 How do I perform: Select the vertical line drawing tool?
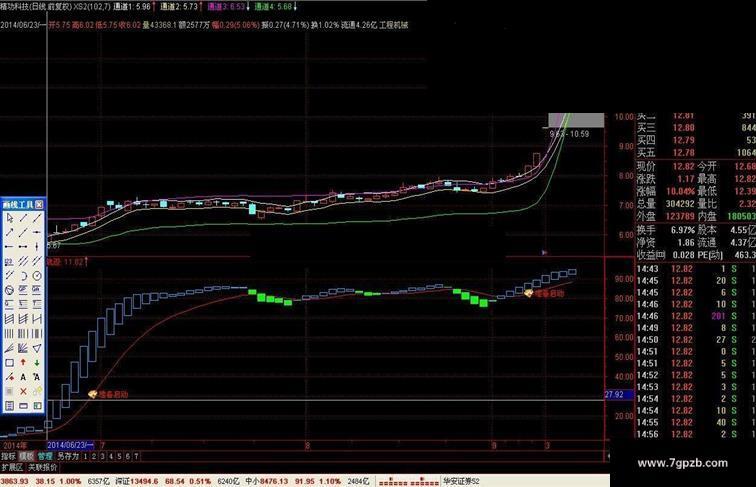(37, 246)
